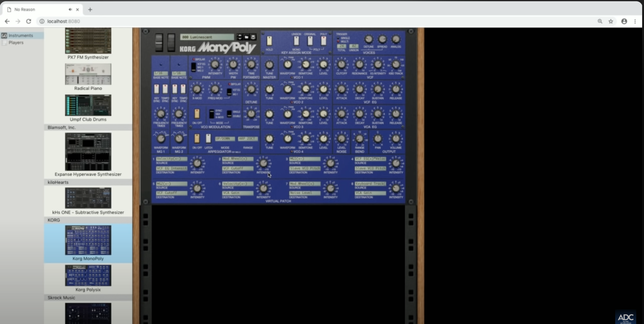Click the Bend Range knob
Image resolution: width=644 pixels, height=324 pixels.
pyautogui.click(x=359, y=139)
